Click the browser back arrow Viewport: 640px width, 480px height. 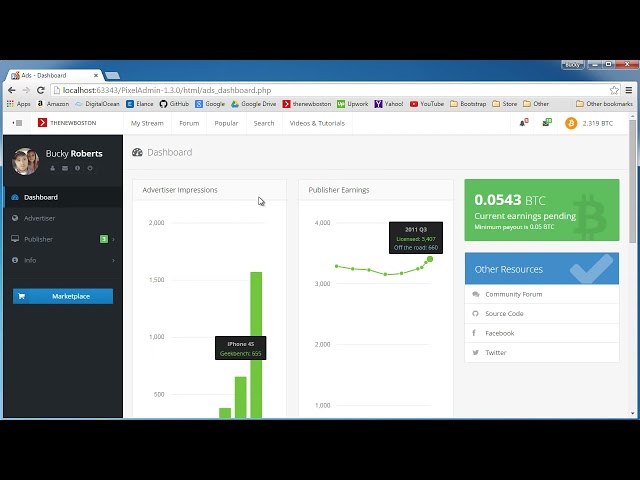12,90
